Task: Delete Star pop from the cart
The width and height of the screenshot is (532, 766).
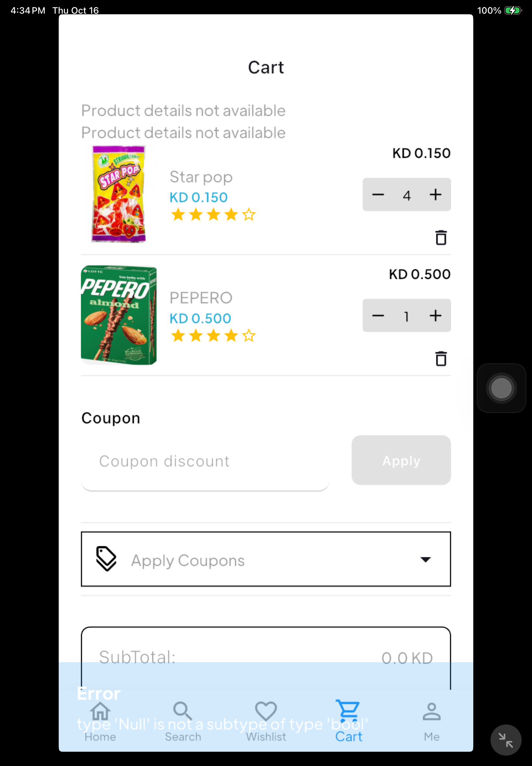Action: point(441,238)
